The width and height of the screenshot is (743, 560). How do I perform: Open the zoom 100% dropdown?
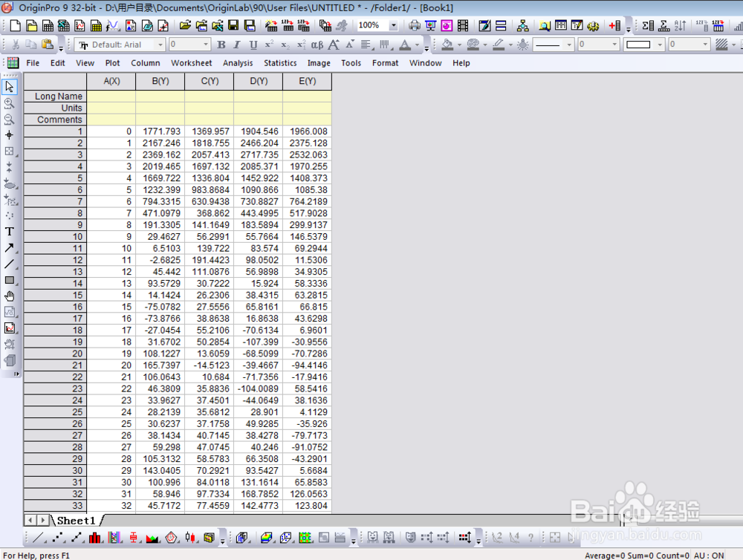tap(393, 25)
